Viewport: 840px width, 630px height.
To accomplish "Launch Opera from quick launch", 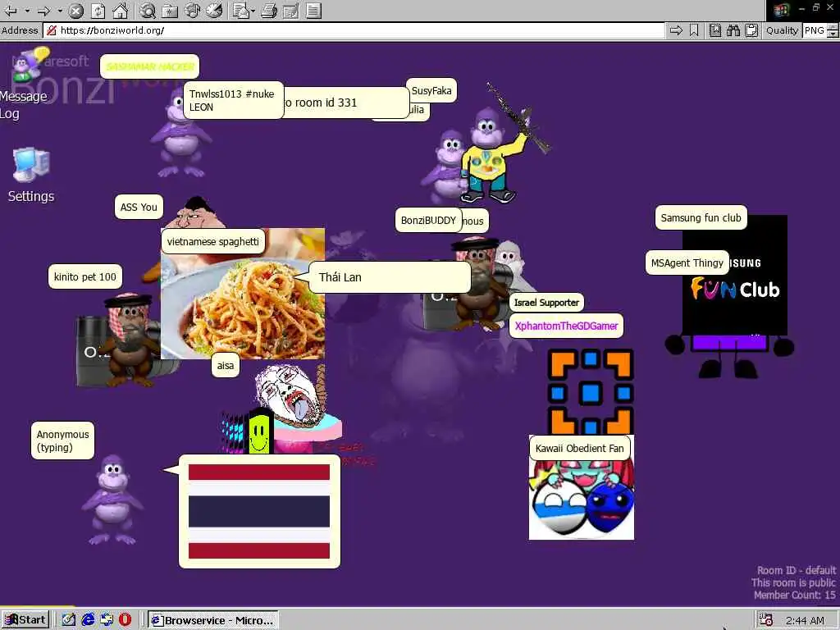I will coord(125,620).
